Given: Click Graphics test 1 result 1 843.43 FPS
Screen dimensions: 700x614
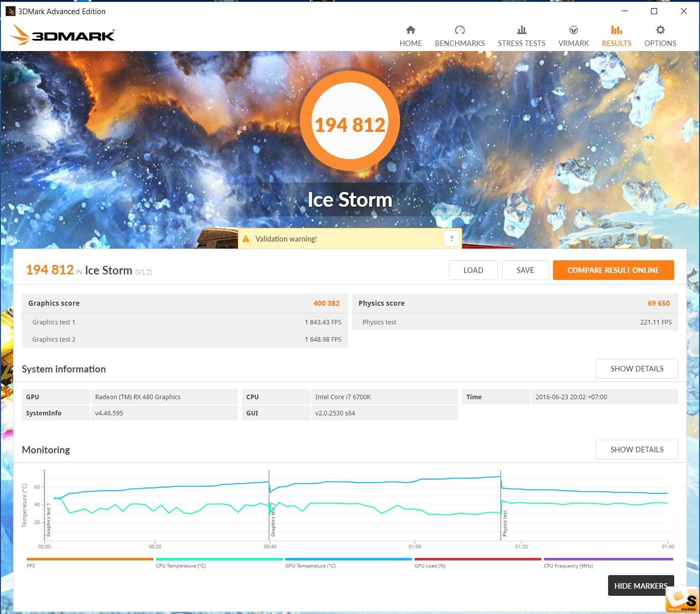Looking at the screenshot, I should click(x=323, y=322).
